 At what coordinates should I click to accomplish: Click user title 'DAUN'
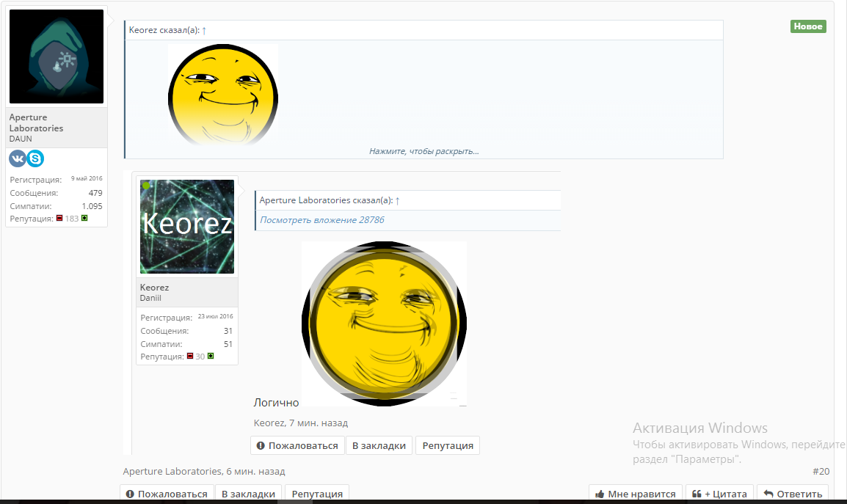21,139
